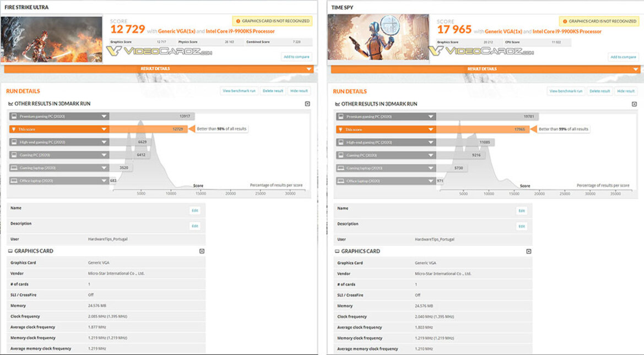Expand This score dropdown in Time Spy

(431, 130)
